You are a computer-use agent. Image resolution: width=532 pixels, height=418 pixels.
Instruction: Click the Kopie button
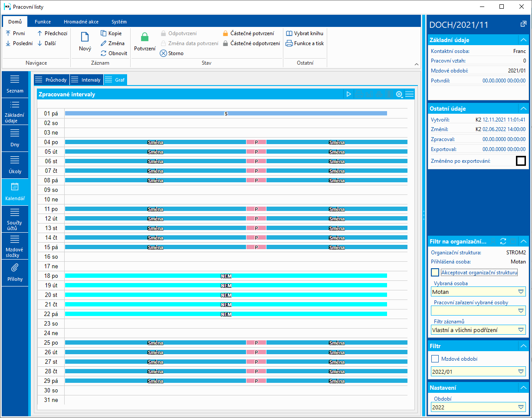coord(111,33)
